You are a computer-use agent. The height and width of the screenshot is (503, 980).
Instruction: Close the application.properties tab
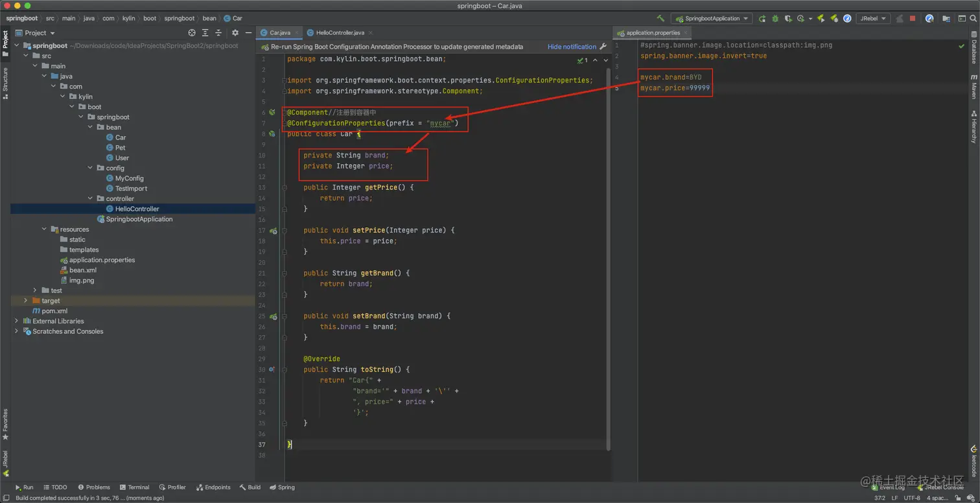686,32
